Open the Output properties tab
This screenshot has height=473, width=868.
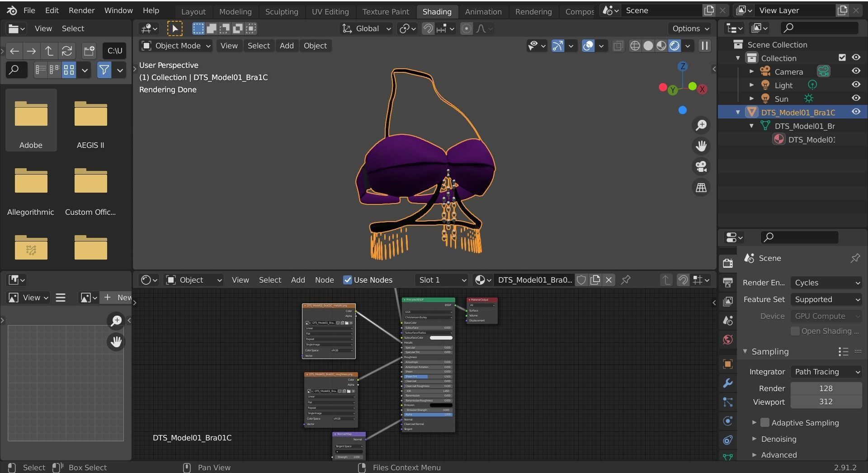click(727, 283)
